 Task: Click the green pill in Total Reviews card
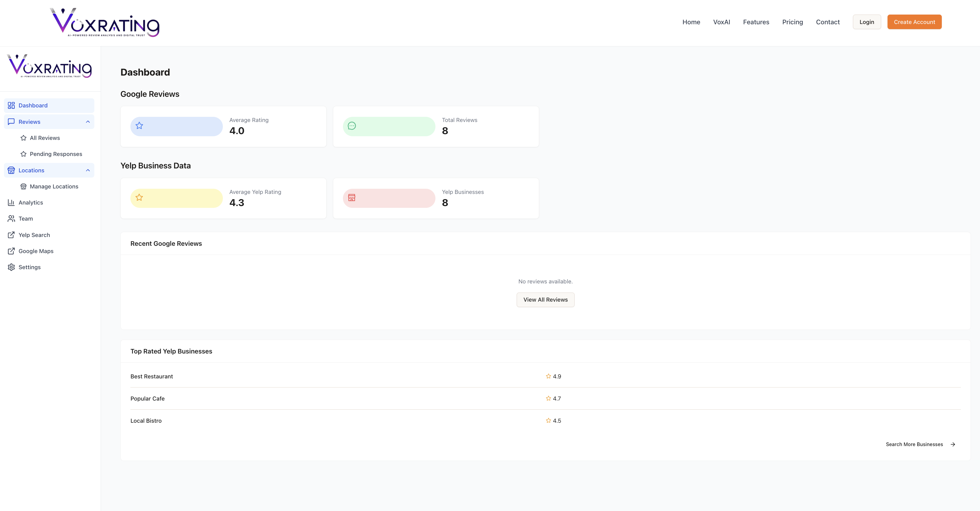click(389, 126)
